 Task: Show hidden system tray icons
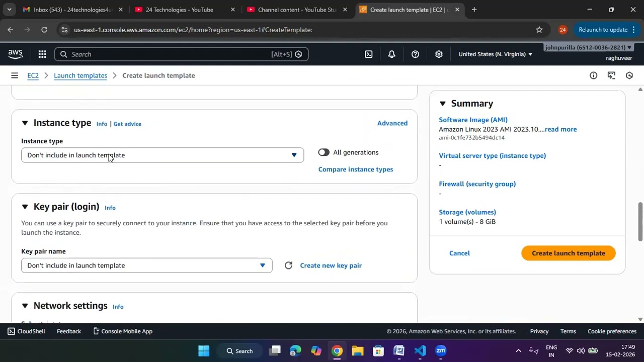pos(518,351)
